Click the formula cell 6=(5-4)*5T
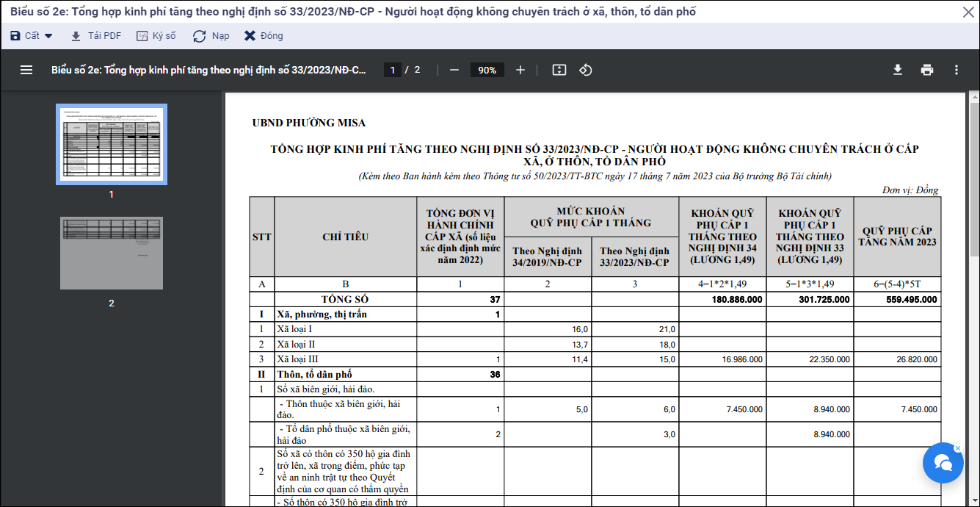Screen dimensions: 980x507 pos(897,284)
